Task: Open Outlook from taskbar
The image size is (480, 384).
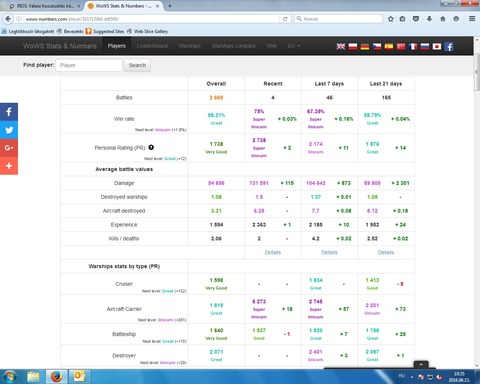Action: (80, 377)
